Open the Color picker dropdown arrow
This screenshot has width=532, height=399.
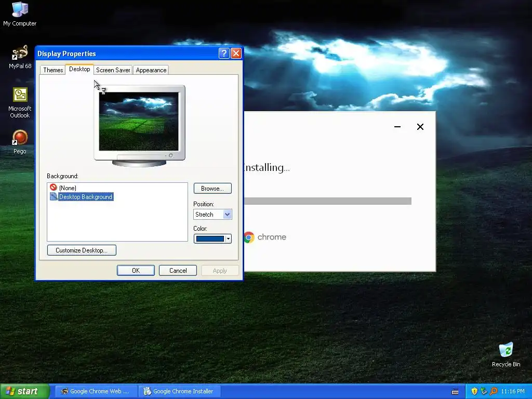(x=229, y=239)
